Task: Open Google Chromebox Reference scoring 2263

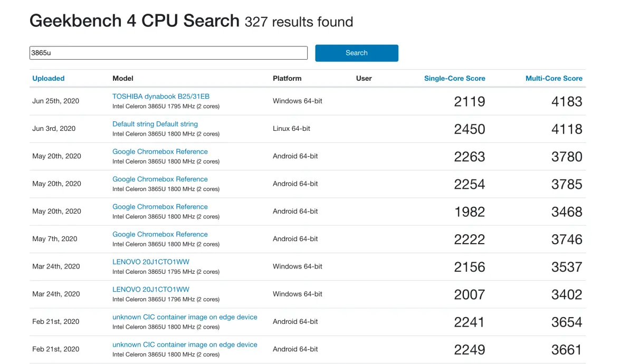Action: (160, 151)
